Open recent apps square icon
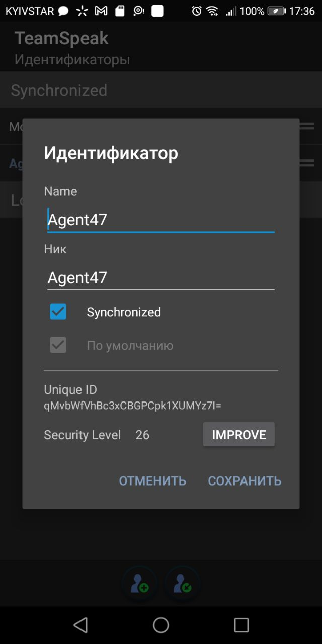 click(x=242, y=625)
